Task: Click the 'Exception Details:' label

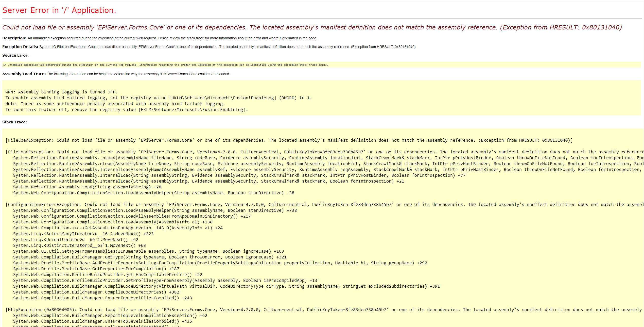Action: click(20, 47)
